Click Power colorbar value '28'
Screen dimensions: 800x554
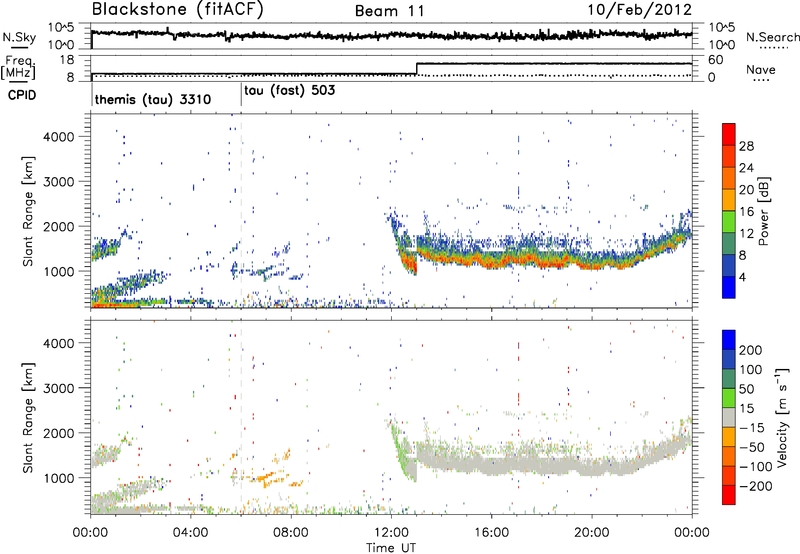click(x=746, y=146)
